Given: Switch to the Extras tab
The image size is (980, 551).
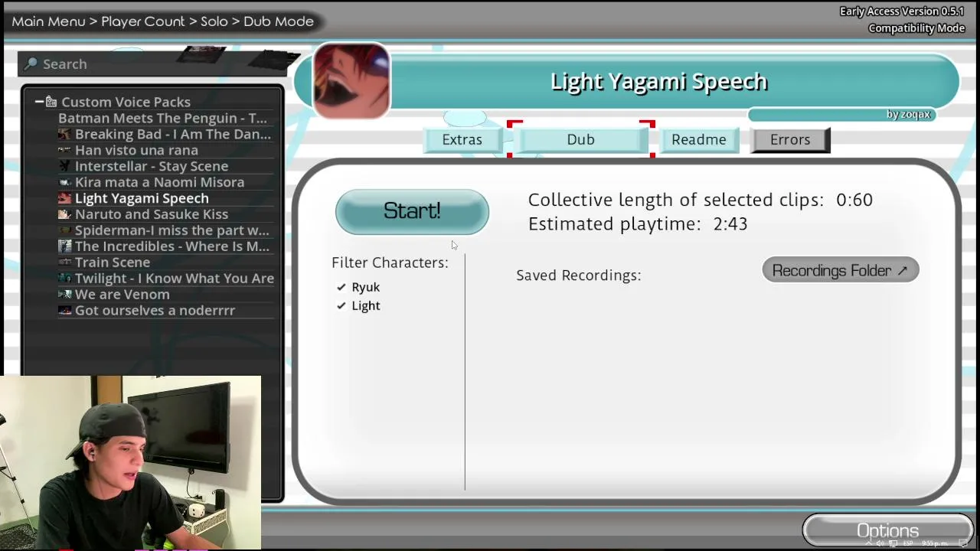Looking at the screenshot, I should pyautogui.click(x=462, y=140).
